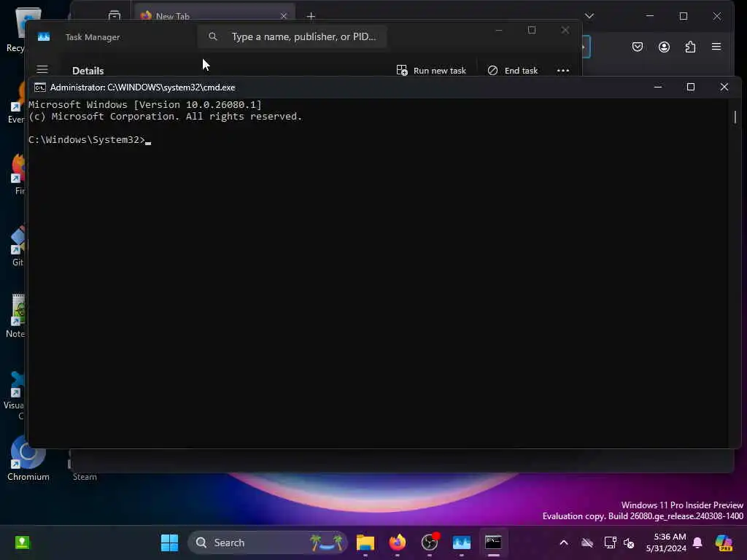Image resolution: width=747 pixels, height=560 pixels.
Task: Open the Firefox Pocket save icon
Action: (x=638, y=47)
